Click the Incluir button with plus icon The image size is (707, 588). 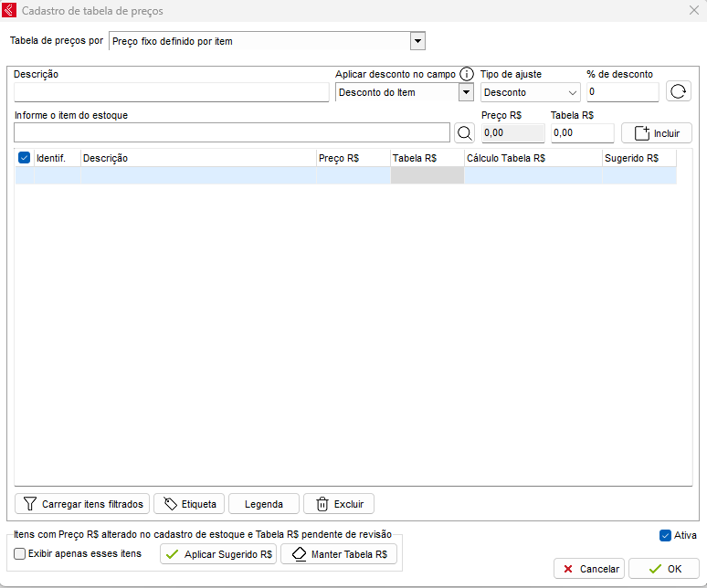656,132
